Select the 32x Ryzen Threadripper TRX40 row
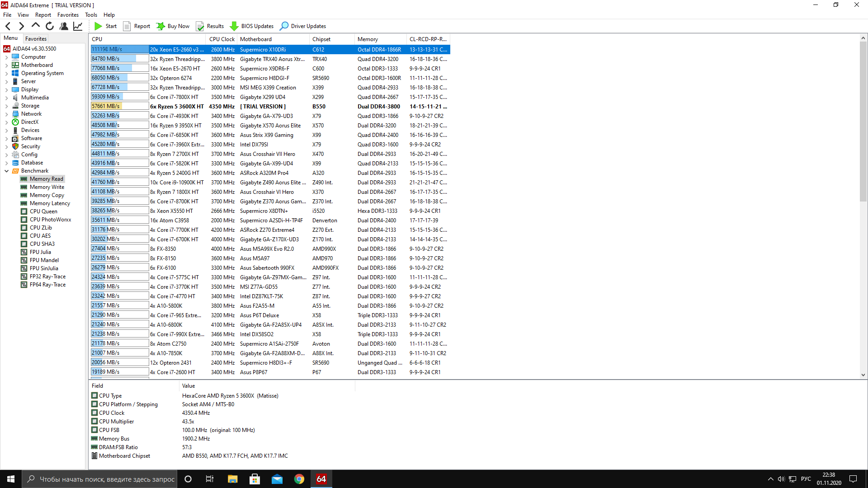The image size is (868, 488). pos(270,59)
